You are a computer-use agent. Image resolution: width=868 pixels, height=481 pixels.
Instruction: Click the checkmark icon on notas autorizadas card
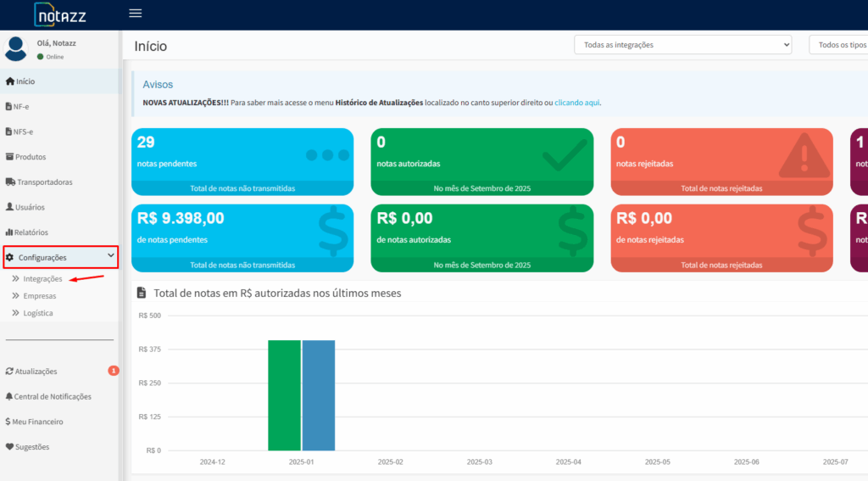point(564,154)
